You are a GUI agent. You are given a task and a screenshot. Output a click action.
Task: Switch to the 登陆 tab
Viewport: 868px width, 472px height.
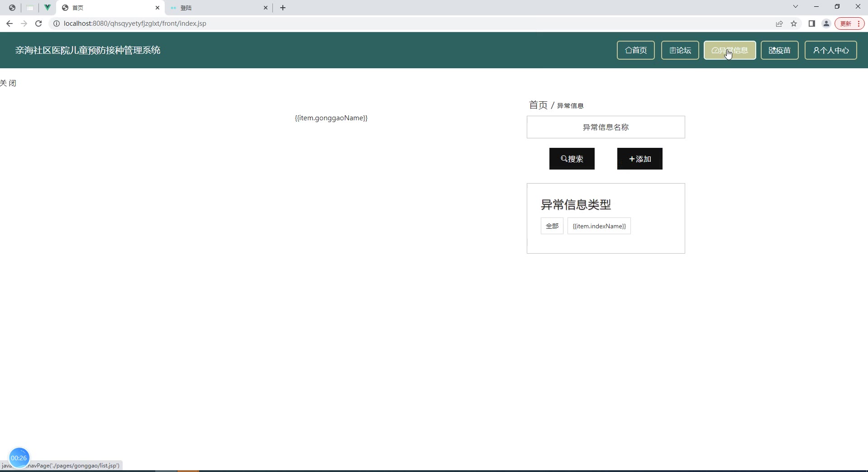click(219, 8)
